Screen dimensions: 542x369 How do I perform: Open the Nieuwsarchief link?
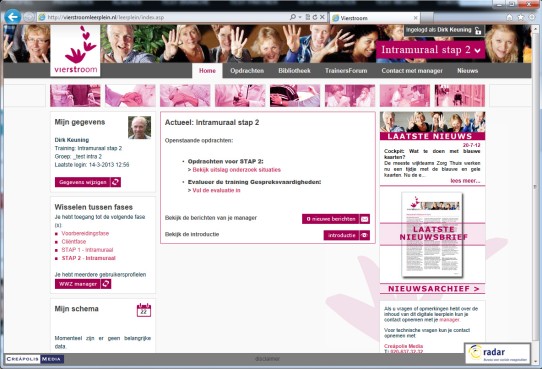click(x=432, y=288)
